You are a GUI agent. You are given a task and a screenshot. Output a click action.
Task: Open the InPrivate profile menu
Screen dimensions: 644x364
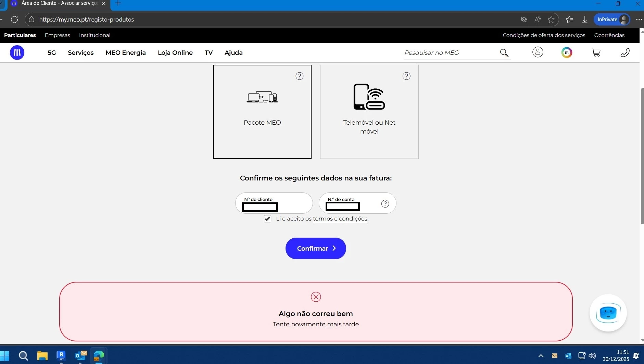[612, 20]
